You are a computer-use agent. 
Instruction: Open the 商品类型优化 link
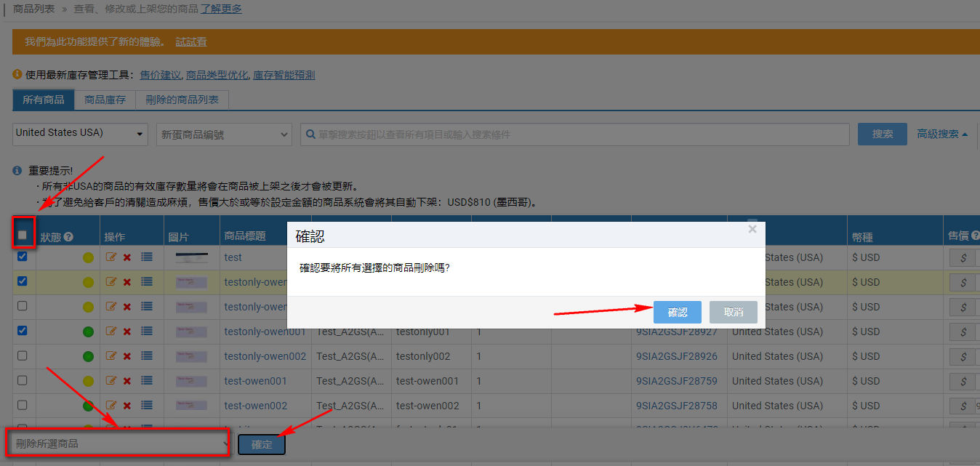pos(217,75)
